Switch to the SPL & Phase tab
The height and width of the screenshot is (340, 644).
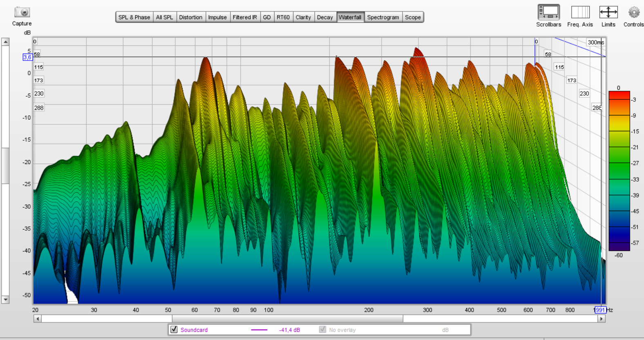134,17
